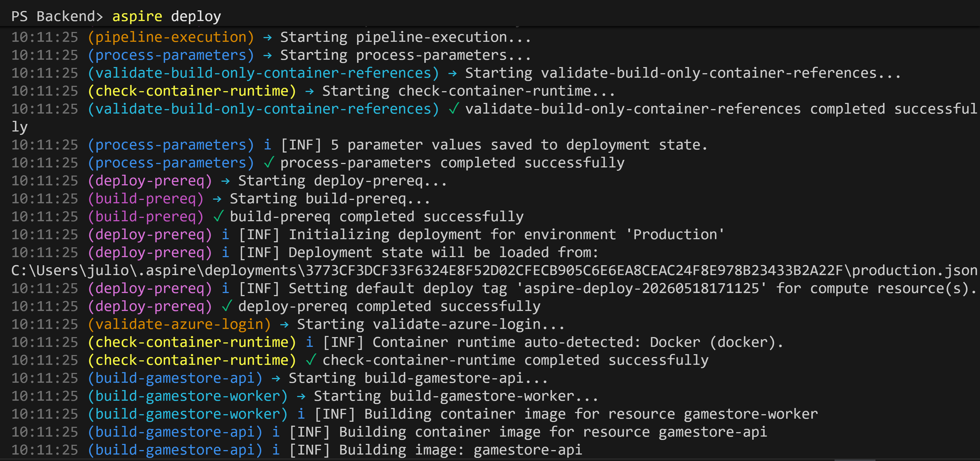Click 'Starting deploy-prereq...' message
980x461 pixels.
(343, 181)
